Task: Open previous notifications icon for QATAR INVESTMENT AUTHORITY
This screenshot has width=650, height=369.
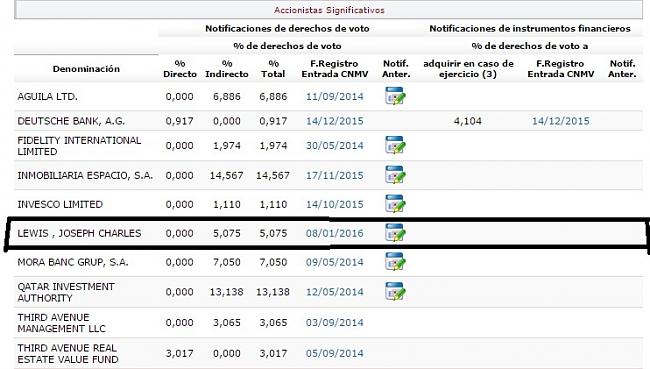Action: pyautogui.click(x=395, y=291)
